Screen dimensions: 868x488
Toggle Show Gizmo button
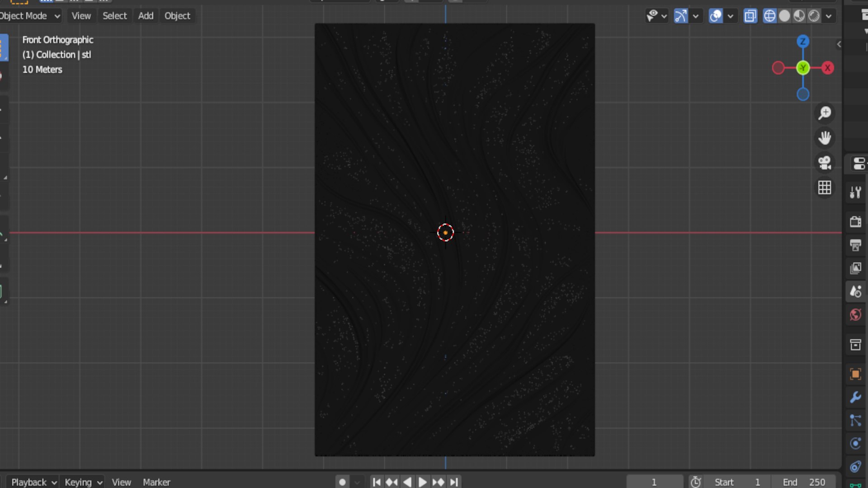[680, 16]
